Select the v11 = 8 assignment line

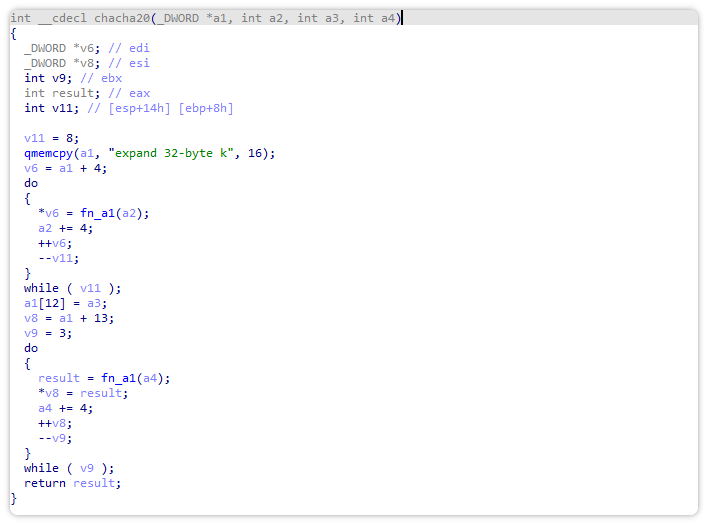click(51, 138)
